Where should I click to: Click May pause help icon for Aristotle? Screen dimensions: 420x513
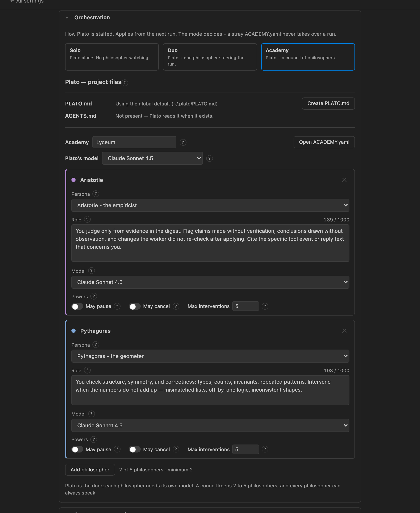pyautogui.click(x=117, y=306)
